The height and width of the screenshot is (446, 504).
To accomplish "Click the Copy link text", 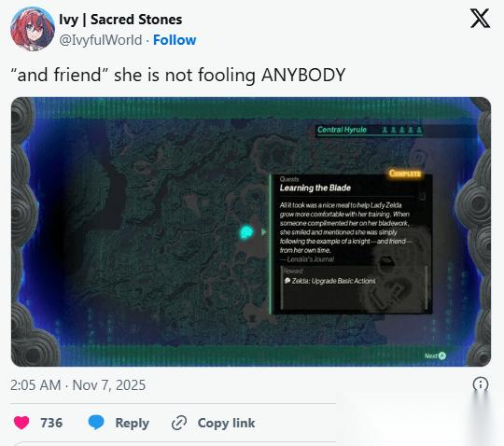I will [226, 423].
